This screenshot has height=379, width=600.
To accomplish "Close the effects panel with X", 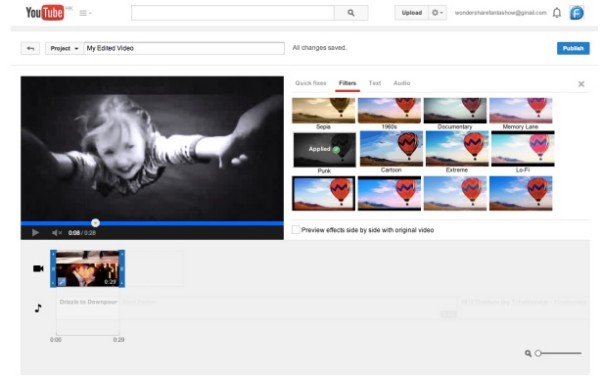I will tap(581, 84).
